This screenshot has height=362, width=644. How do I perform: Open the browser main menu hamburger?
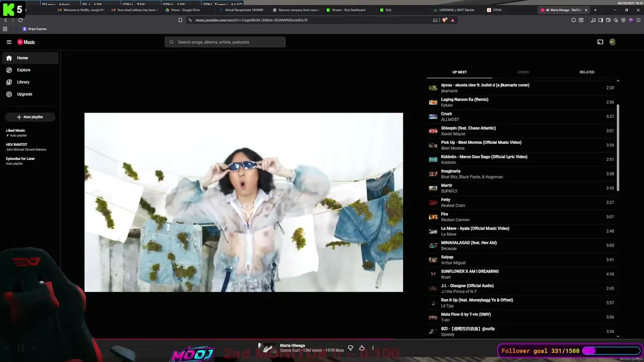[638, 20]
